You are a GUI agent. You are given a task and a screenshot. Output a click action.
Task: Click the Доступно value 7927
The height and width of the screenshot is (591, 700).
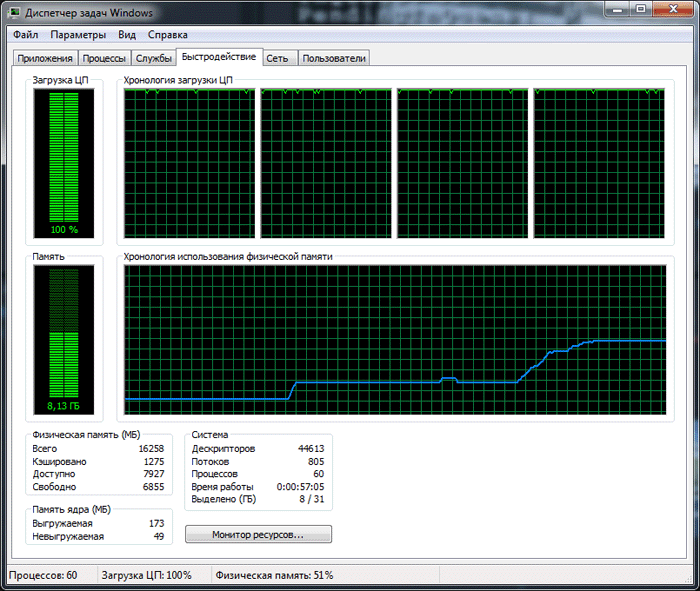(x=154, y=474)
